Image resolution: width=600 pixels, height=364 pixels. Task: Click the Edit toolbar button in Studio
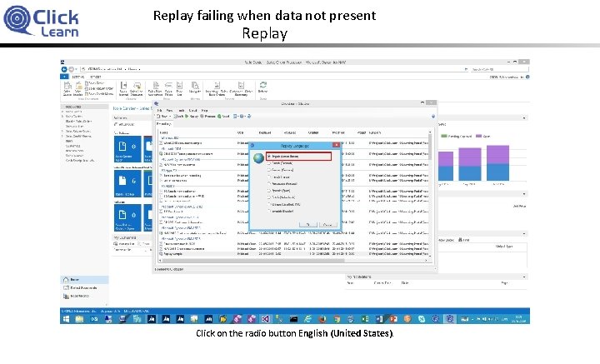click(x=178, y=117)
